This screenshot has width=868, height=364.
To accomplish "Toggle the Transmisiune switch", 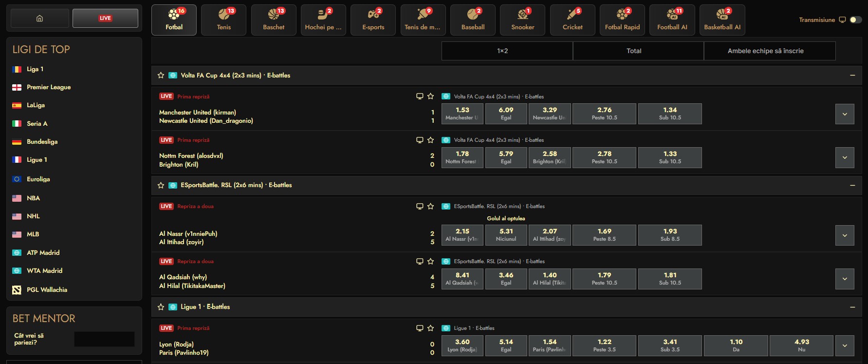I will 855,20.
